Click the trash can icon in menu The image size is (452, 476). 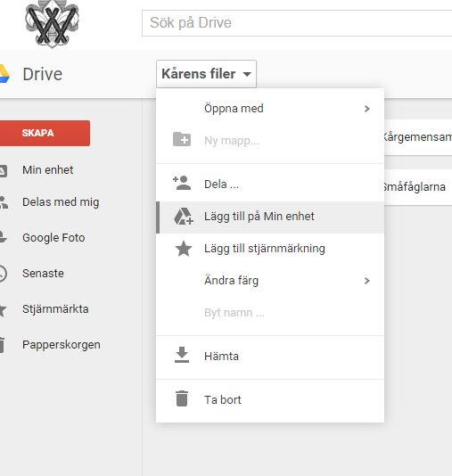[182, 398]
